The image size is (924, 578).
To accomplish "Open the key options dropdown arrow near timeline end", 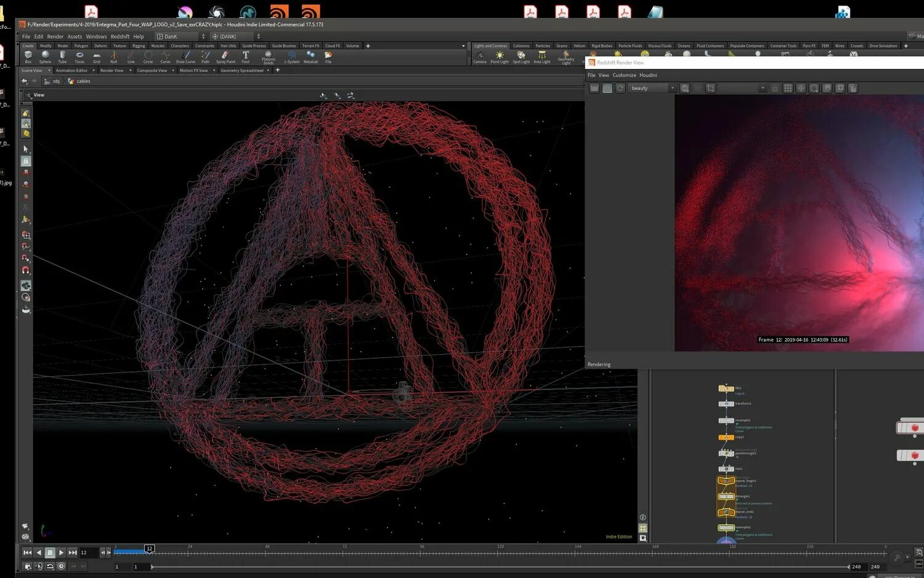I will pyautogui.click(x=907, y=558).
